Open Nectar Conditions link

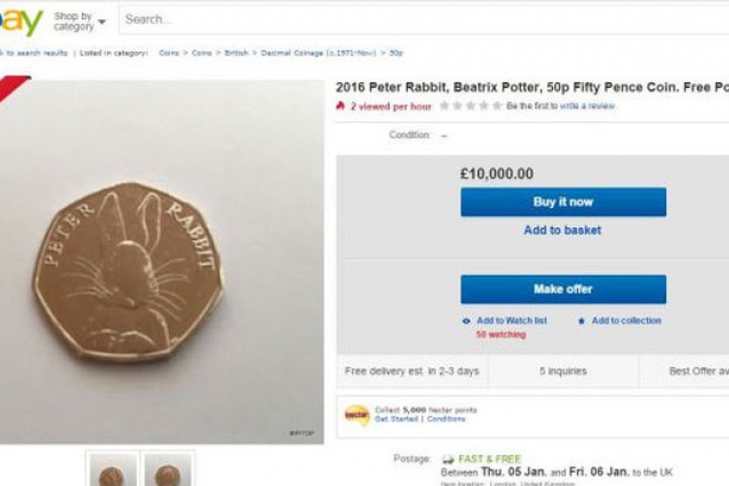[x=446, y=419]
